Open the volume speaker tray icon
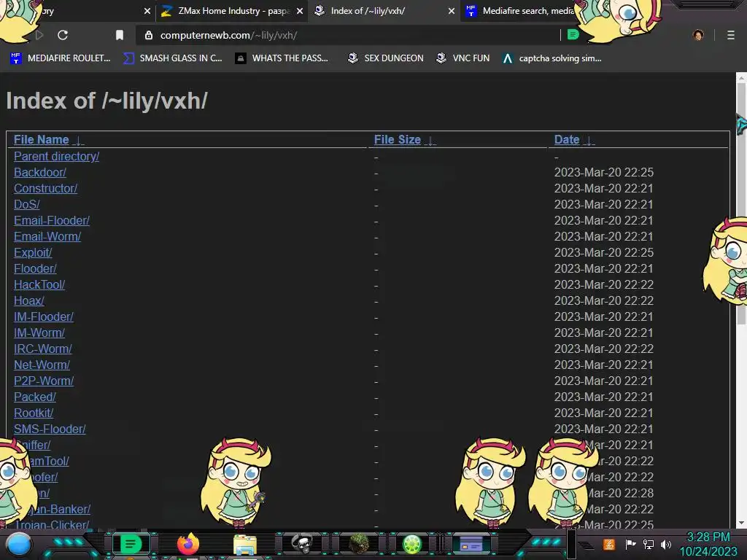This screenshot has width=747, height=560. [x=666, y=544]
